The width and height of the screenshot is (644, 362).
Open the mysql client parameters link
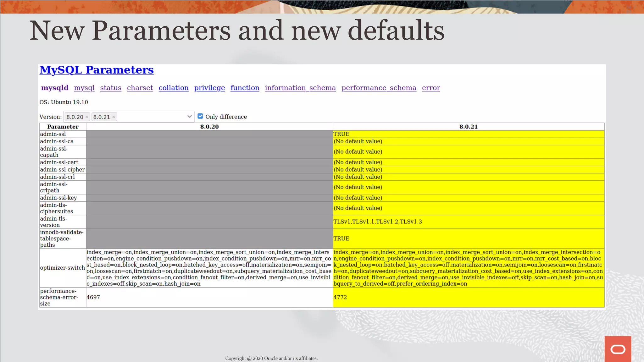click(x=84, y=88)
